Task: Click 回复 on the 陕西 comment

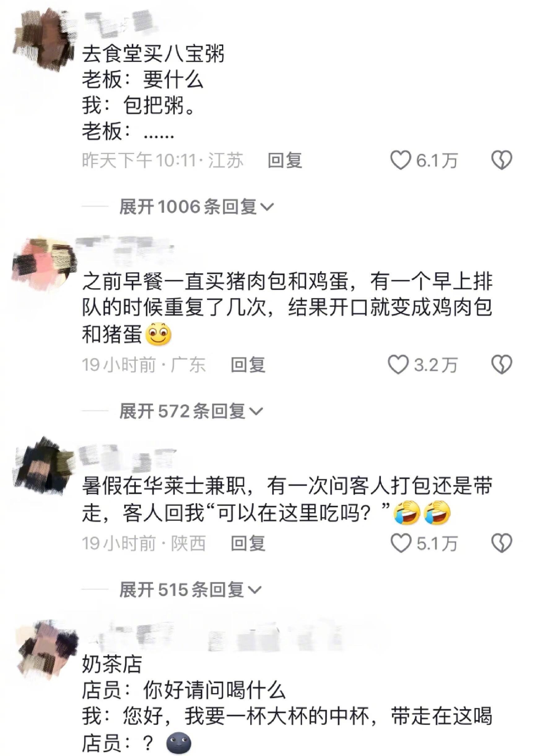Action: pos(248,544)
